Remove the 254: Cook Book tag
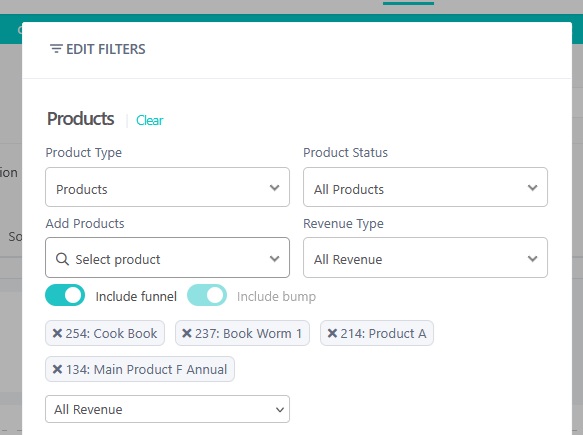 [x=57, y=333]
